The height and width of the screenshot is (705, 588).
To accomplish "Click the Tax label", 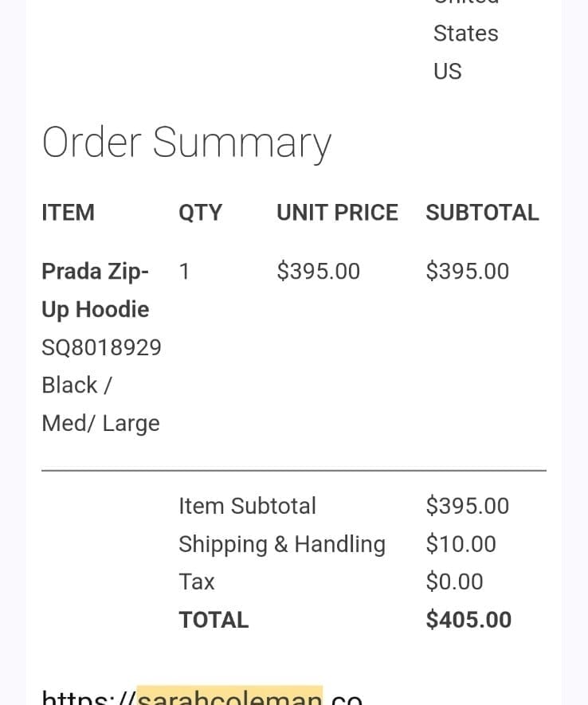I will pos(197,582).
